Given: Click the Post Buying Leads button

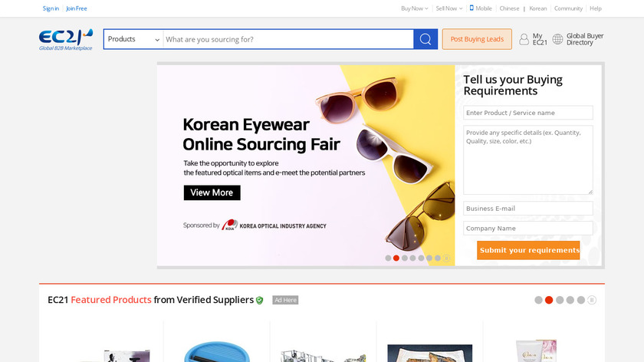Looking at the screenshot, I should [x=477, y=39].
